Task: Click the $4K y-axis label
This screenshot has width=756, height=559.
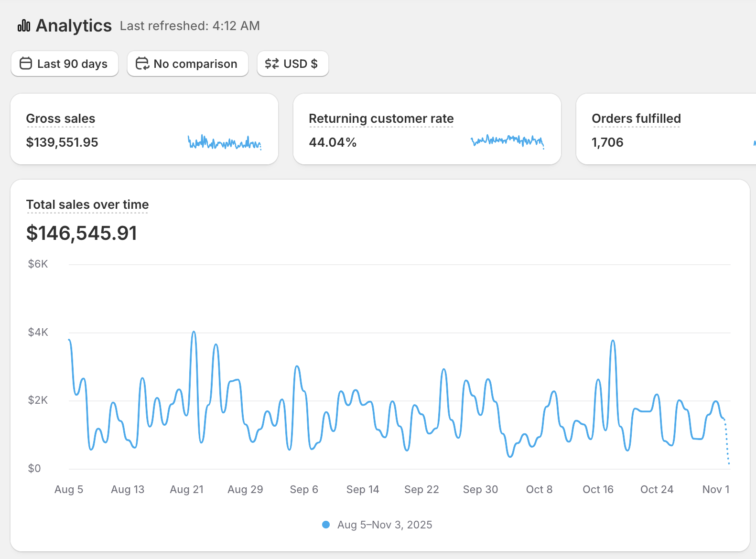Action: click(38, 332)
